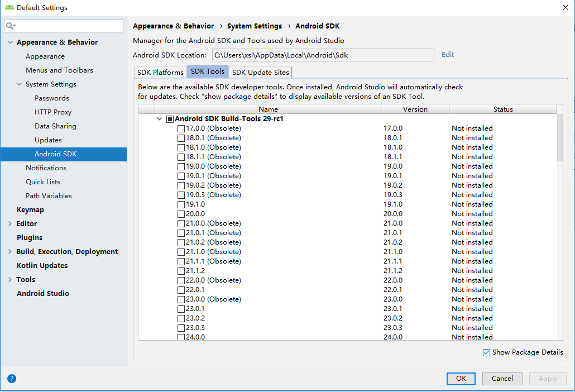Click the Version column header
Screen dimensions: 575x392
click(x=415, y=109)
